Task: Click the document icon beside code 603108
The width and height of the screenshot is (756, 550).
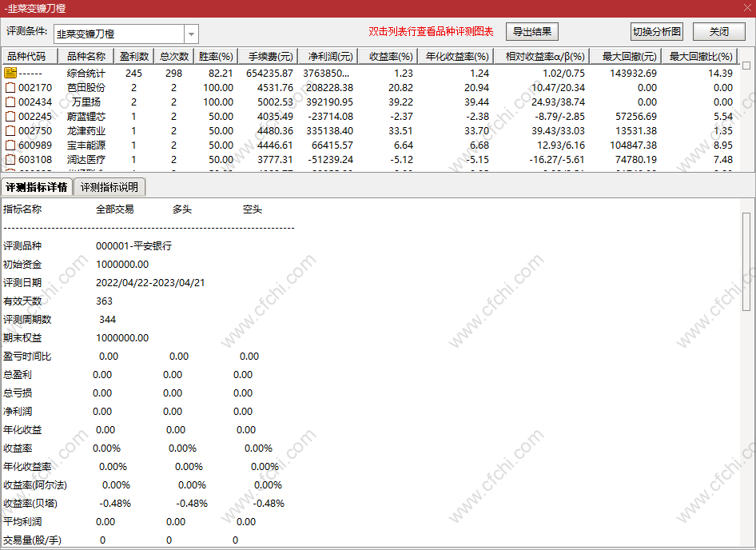Action: click(x=10, y=159)
